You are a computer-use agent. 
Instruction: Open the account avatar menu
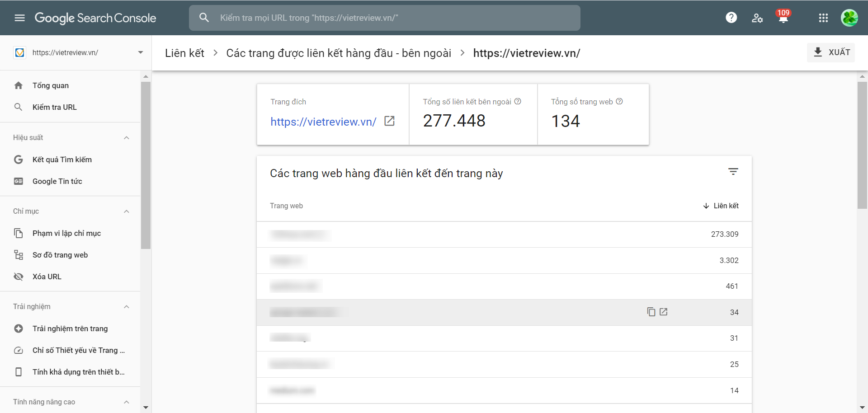pyautogui.click(x=849, y=18)
